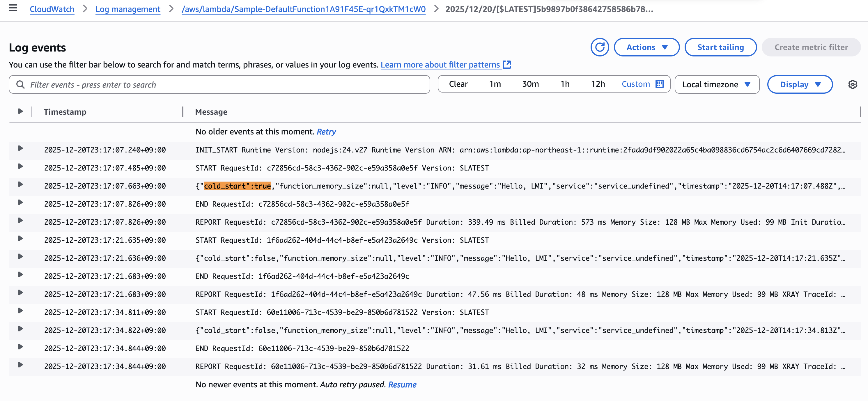Open the hamburger navigation menu

point(13,8)
